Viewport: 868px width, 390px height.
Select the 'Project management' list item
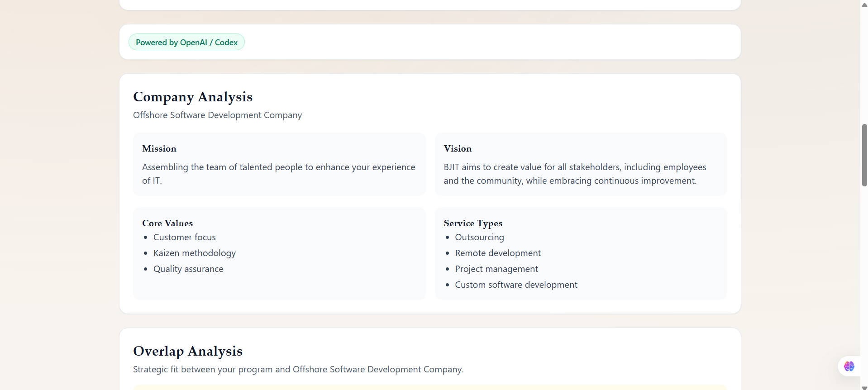point(496,269)
